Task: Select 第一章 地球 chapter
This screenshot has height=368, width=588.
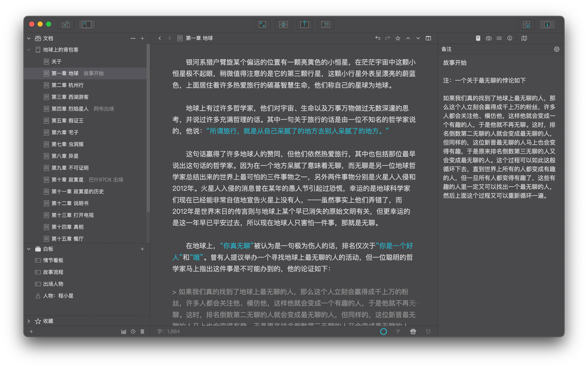Action: pos(85,73)
